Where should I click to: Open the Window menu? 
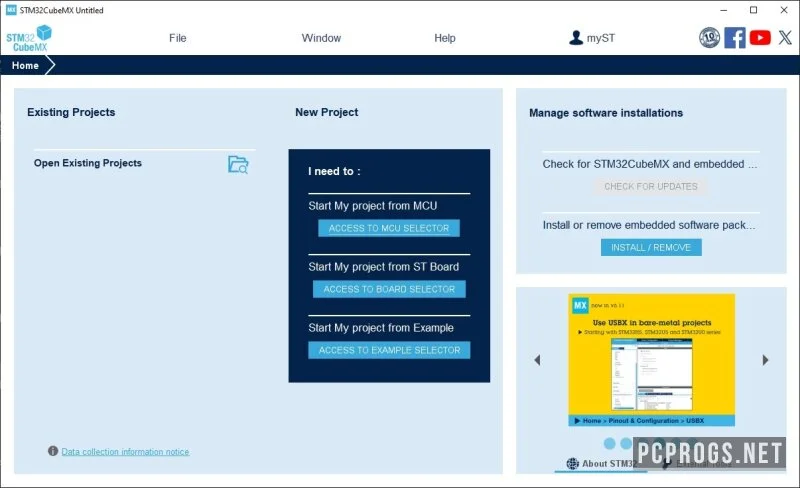pos(321,38)
